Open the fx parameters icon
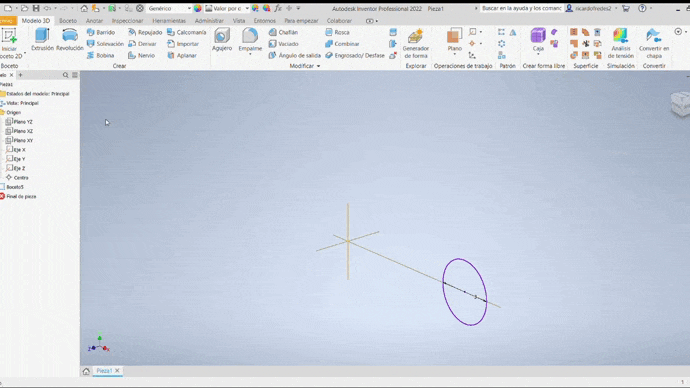 278,8
